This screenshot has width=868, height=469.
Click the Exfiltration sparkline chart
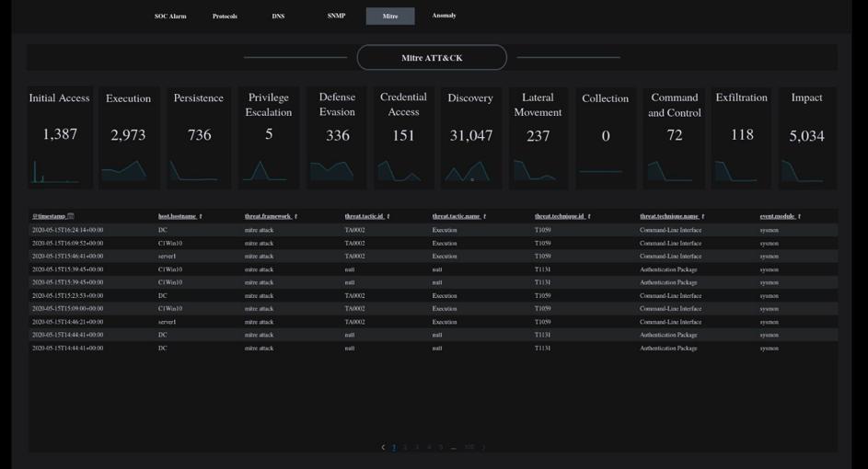click(741, 172)
